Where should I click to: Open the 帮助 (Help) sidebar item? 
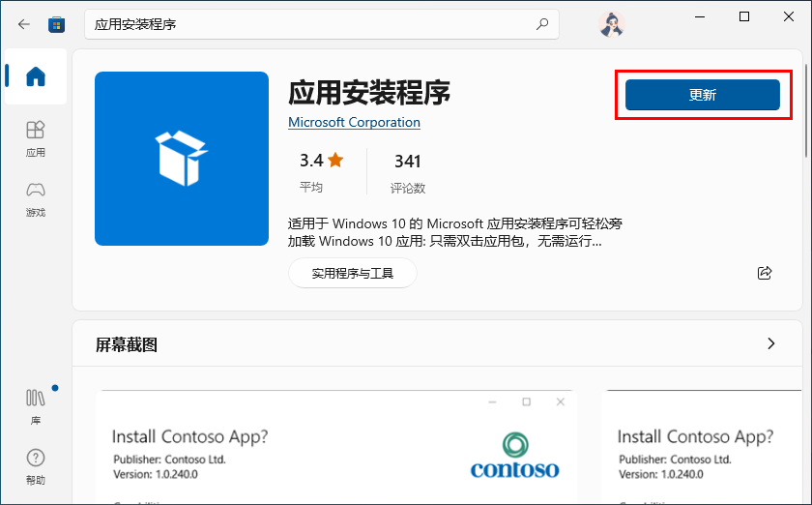pos(35,466)
